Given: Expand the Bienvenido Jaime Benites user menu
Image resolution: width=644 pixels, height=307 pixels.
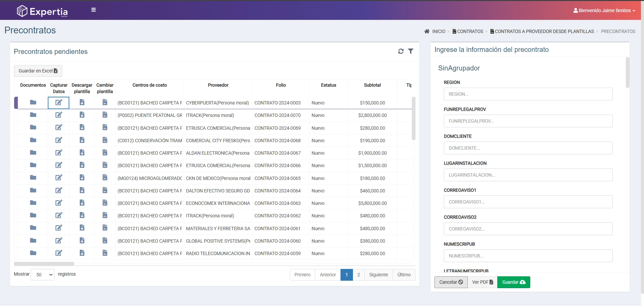Looking at the screenshot, I should pos(604,10).
